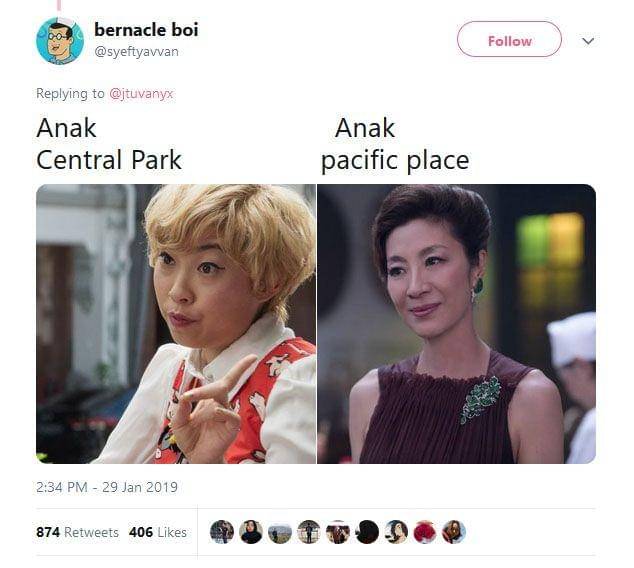The width and height of the screenshot is (634, 568).
Task: Visit the @syeftyavvan handle
Action: click(136, 52)
